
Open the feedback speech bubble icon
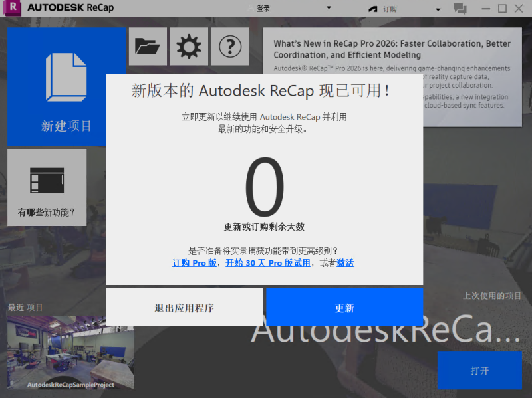pos(460,9)
